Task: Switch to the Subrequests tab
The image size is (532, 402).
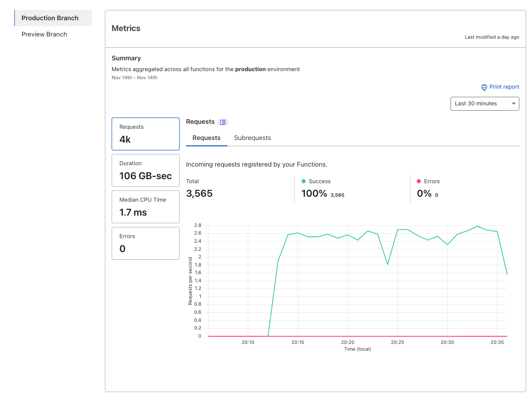Action: pyautogui.click(x=252, y=138)
